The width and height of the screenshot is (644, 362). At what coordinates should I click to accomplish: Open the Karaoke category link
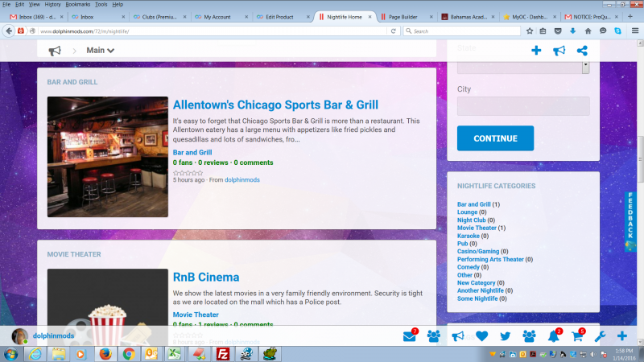(x=469, y=236)
